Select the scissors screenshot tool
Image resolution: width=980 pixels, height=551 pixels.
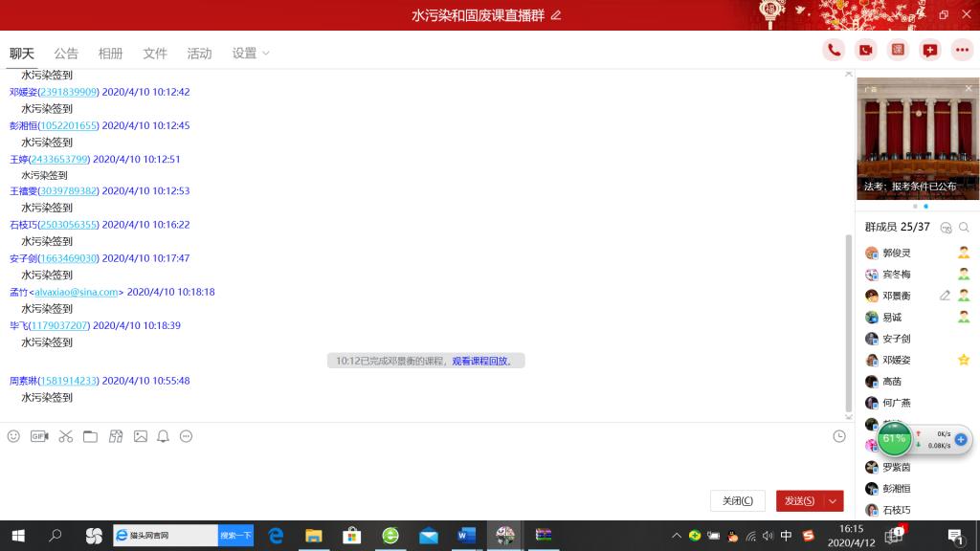point(65,436)
